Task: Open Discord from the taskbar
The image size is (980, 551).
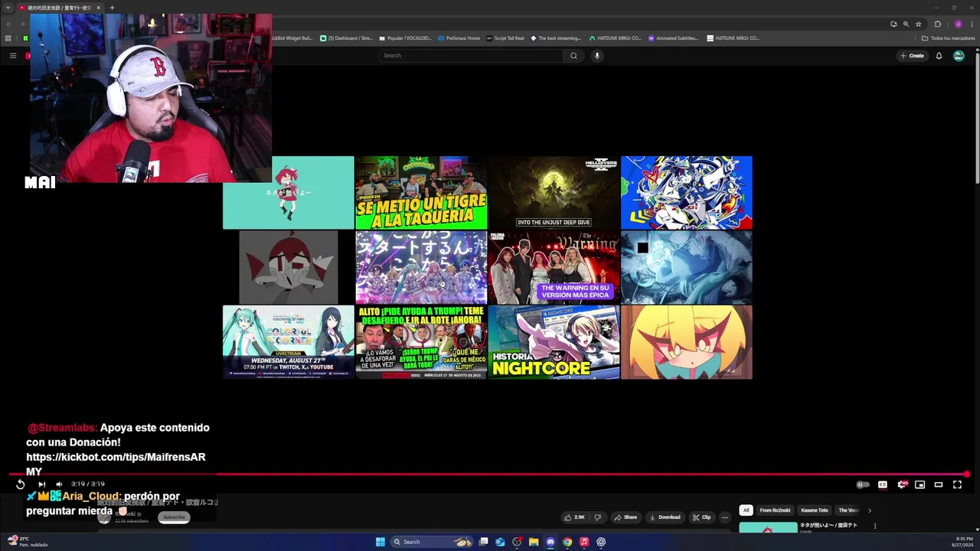Action: coord(550,542)
